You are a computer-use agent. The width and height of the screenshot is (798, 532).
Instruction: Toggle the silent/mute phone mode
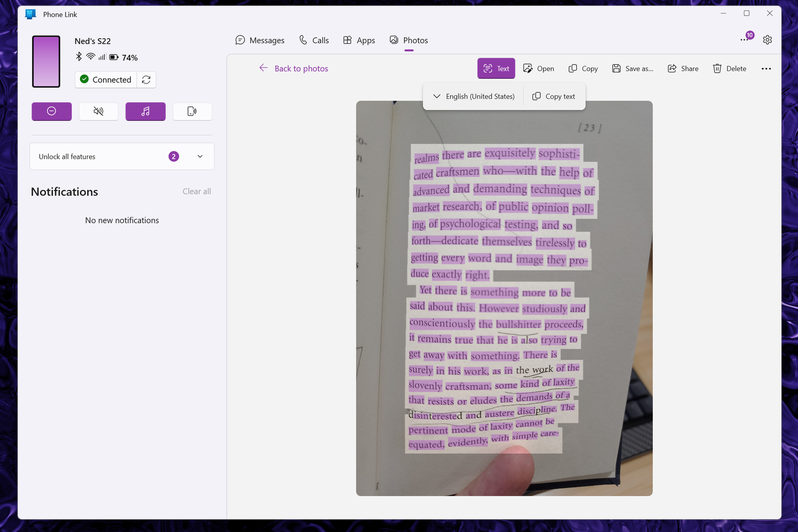pos(98,111)
